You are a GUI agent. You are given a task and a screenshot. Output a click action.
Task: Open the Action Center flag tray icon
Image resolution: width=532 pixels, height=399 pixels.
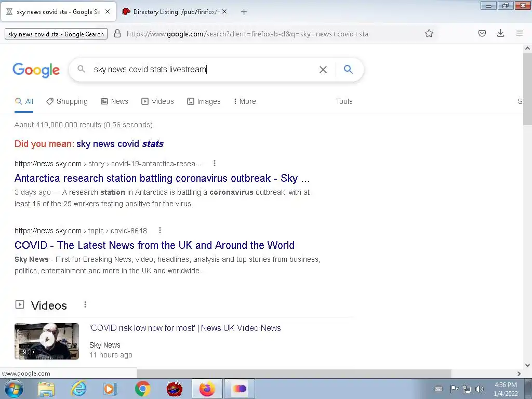click(x=454, y=389)
